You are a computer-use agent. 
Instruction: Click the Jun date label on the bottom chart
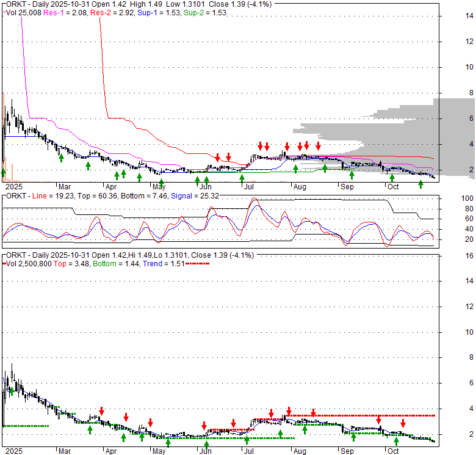tap(206, 451)
